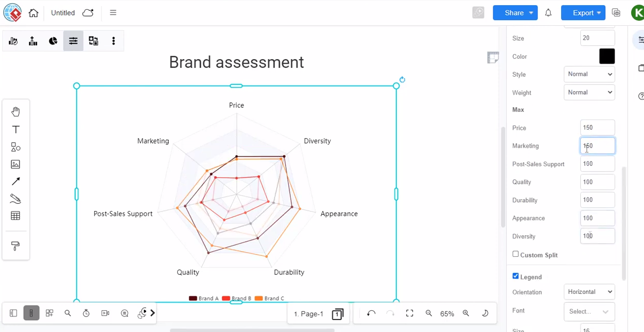The height and width of the screenshot is (332, 644).
Task: Select the Arrow connector tool
Action: coord(15,182)
